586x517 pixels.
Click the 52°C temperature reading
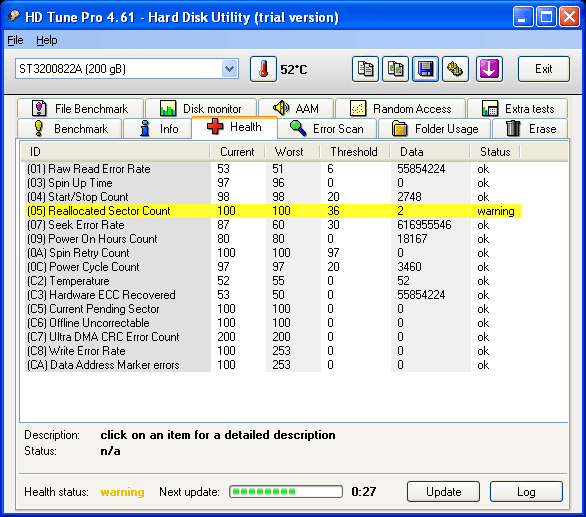[x=294, y=70]
